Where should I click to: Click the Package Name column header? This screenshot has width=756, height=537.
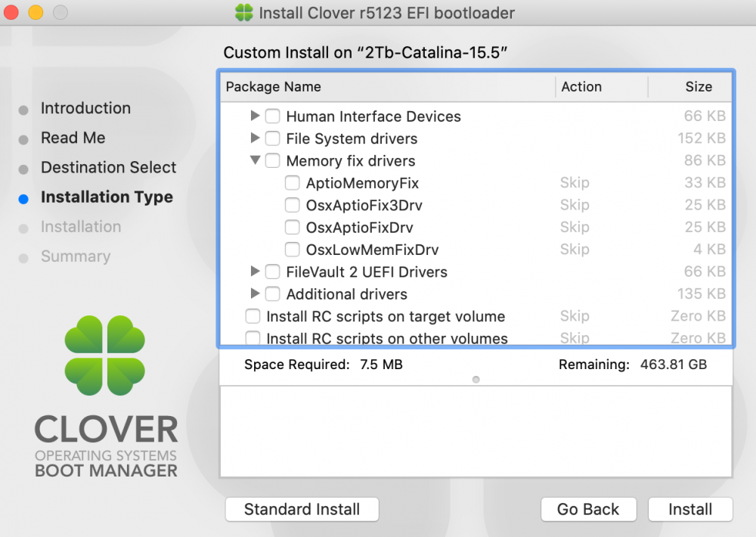tap(388, 87)
